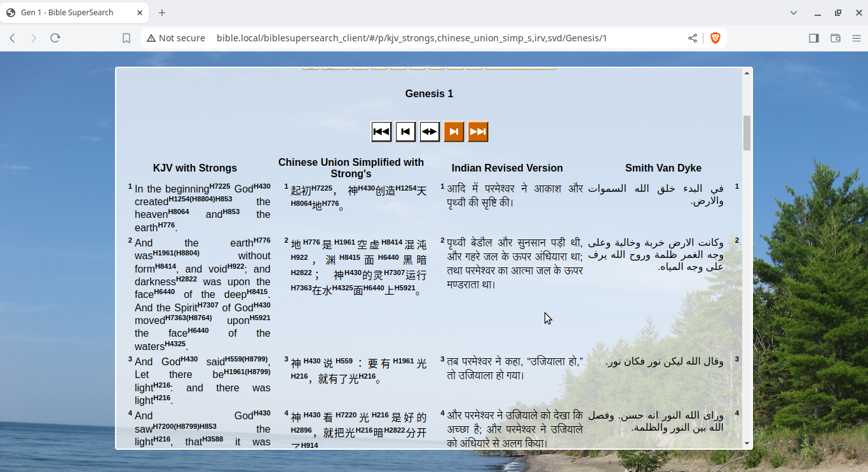Screen dimensions: 868x472
Task: Skip ahead with the orange fast-forward button
Action: pyautogui.click(x=478, y=131)
